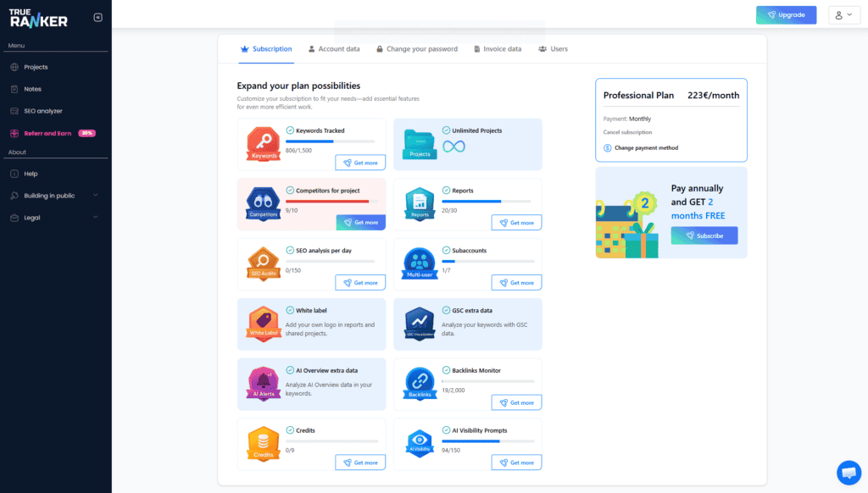
Task: Open the SEO Audits badge icon
Action: click(263, 263)
